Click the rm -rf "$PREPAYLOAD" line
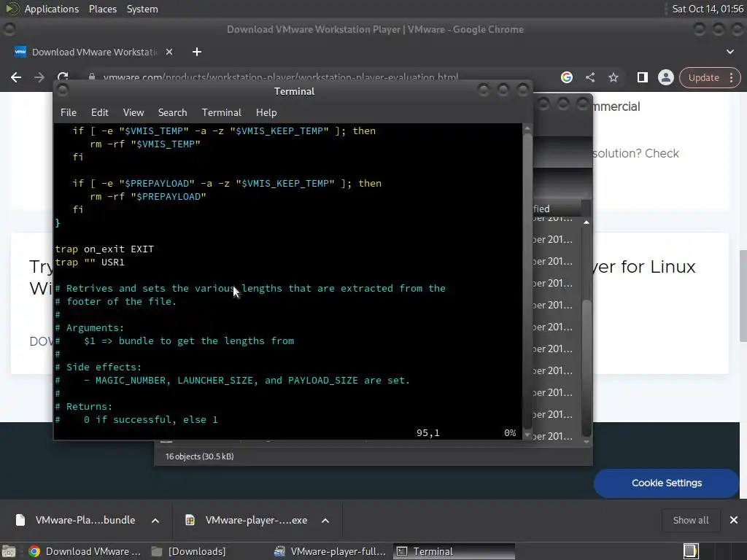This screenshot has height=560, width=747. tap(147, 197)
